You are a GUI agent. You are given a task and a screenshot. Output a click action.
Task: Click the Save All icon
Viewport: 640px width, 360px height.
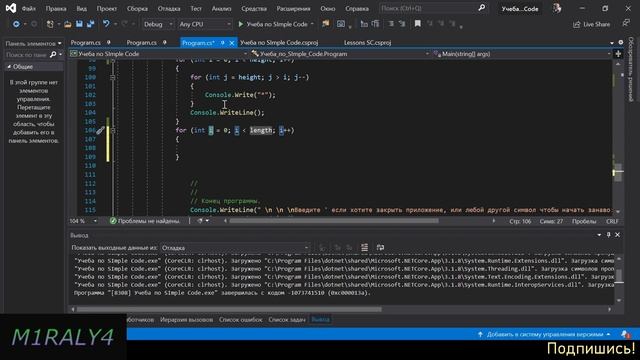[90, 24]
